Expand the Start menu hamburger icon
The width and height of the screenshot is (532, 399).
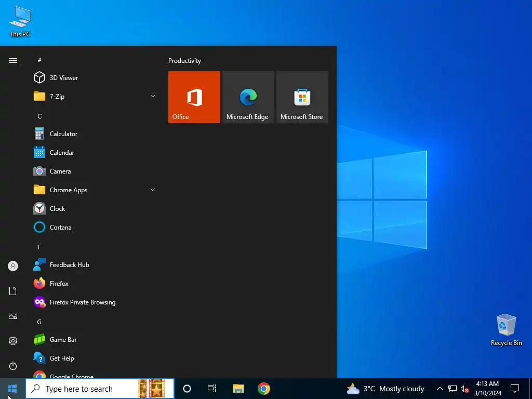13,60
